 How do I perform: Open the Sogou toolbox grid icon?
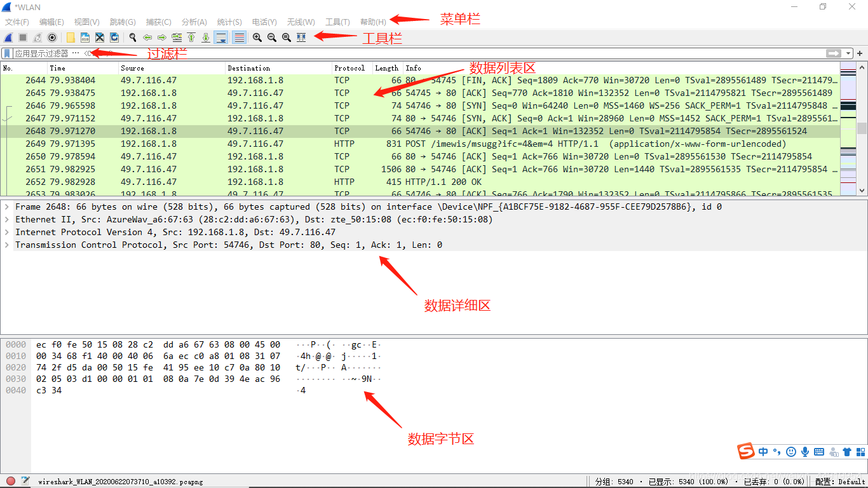tap(860, 452)
